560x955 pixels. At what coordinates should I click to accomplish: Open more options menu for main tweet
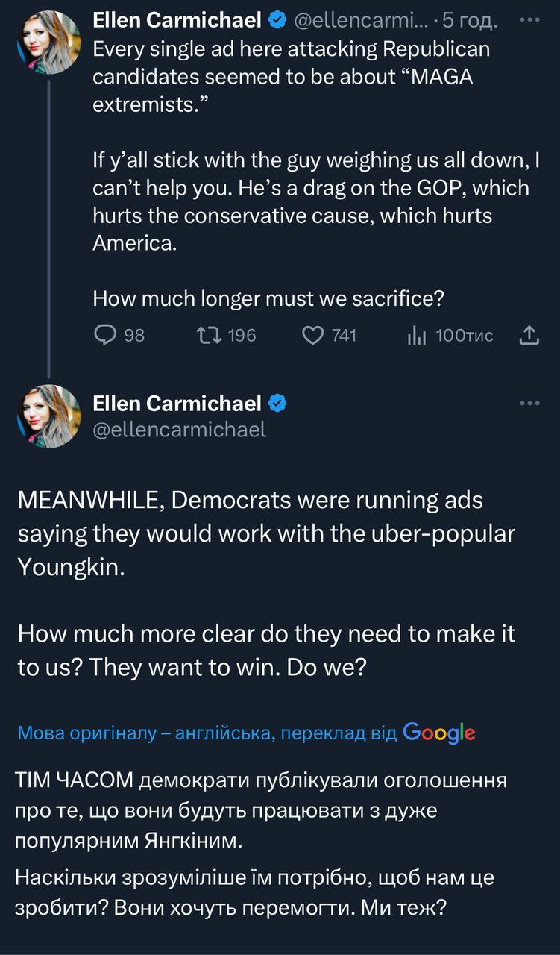click(529, 404)
